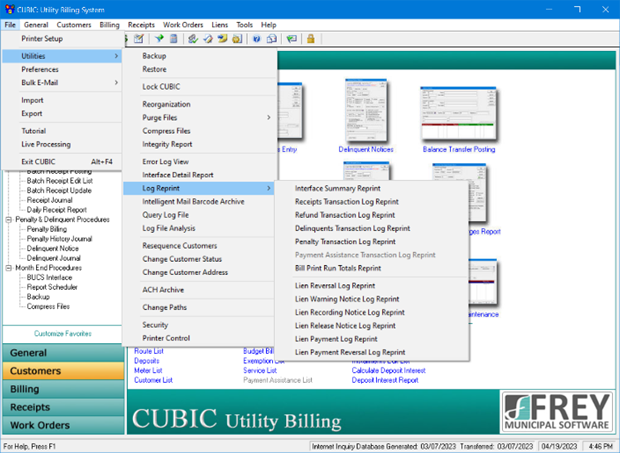
Task: Open the Meter List link
Action: pos(148,370)
